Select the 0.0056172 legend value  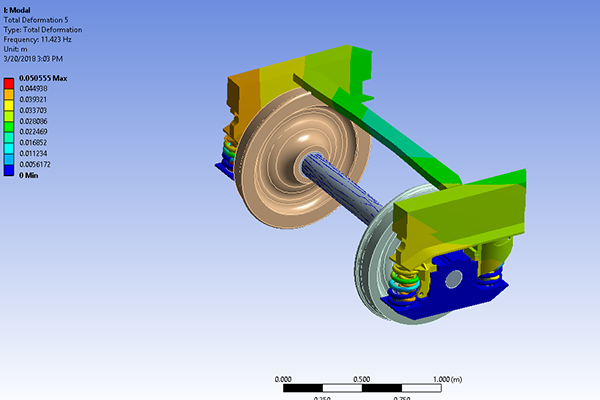pyautogui.click(x=35, y=164)
